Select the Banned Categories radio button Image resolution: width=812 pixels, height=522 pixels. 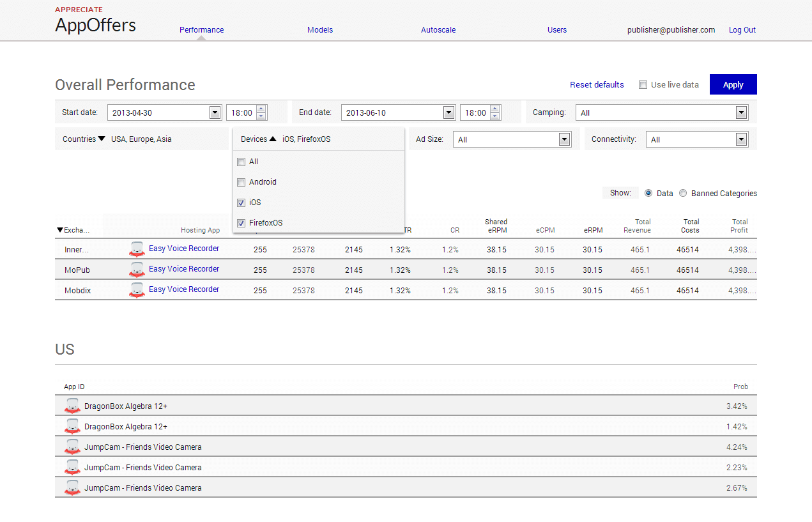pos(683,193)
